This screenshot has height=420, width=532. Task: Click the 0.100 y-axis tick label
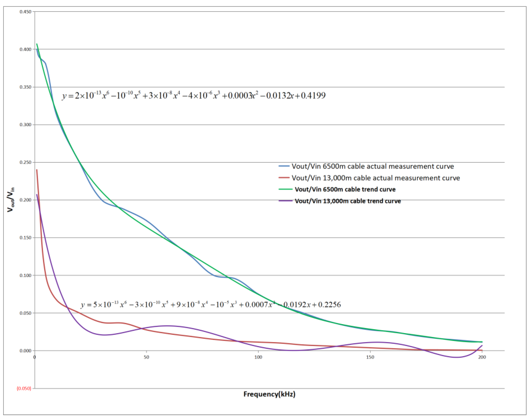pyautogui.click(x=26, y=275)
